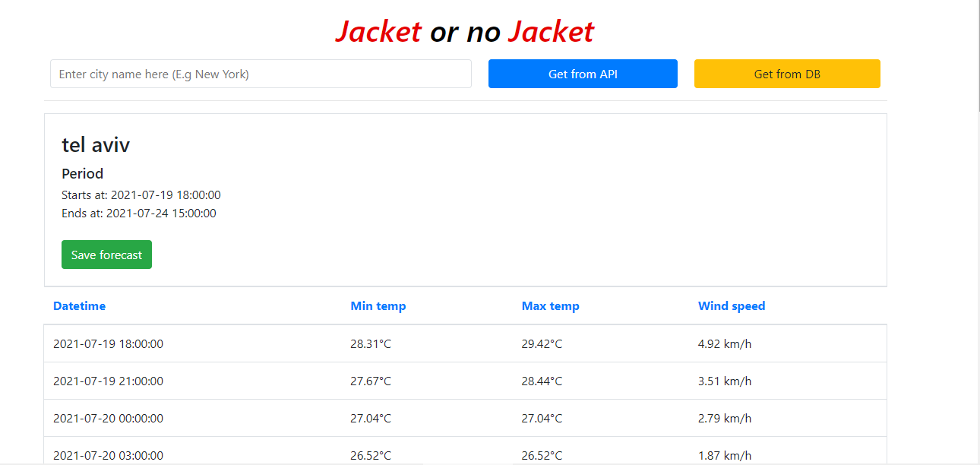Select the 29.42°C max temp cell
This screenshot has height=465, width=980.
542,344
